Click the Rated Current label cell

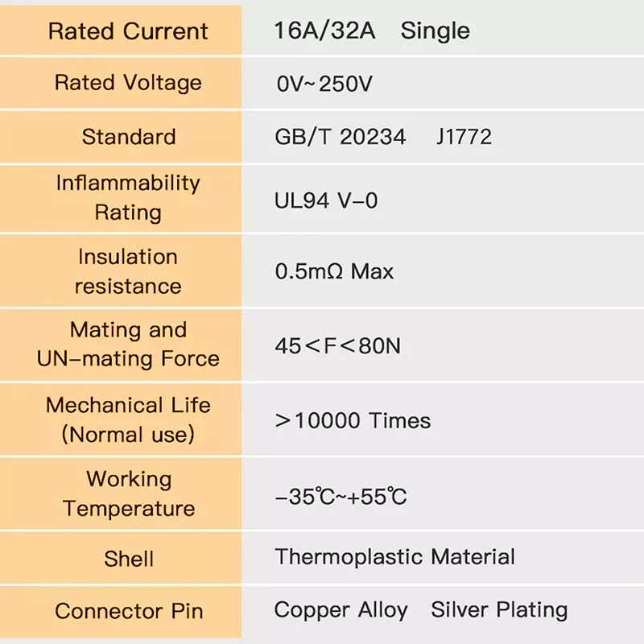(x=128, y=31)
